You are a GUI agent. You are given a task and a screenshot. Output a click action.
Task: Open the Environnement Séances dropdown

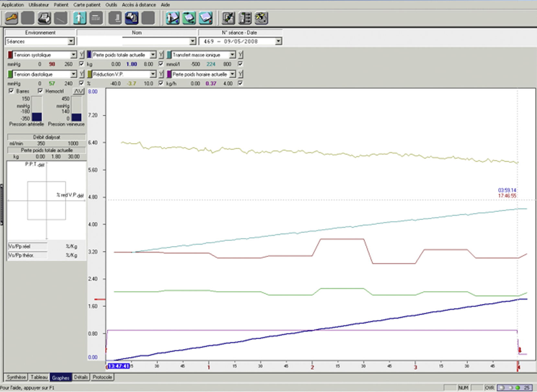tap(71, 41)
